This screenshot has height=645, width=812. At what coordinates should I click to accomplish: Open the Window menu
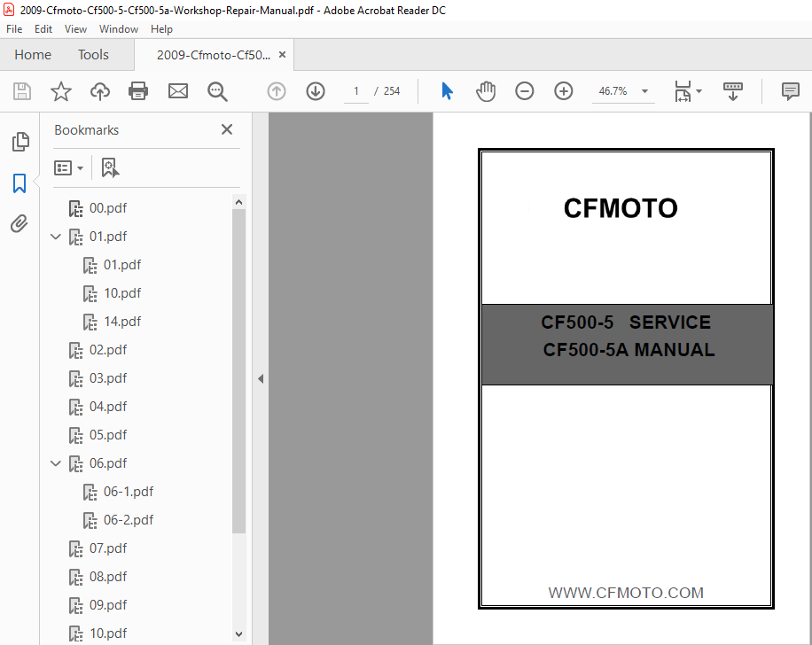click(x=119, y=29)
